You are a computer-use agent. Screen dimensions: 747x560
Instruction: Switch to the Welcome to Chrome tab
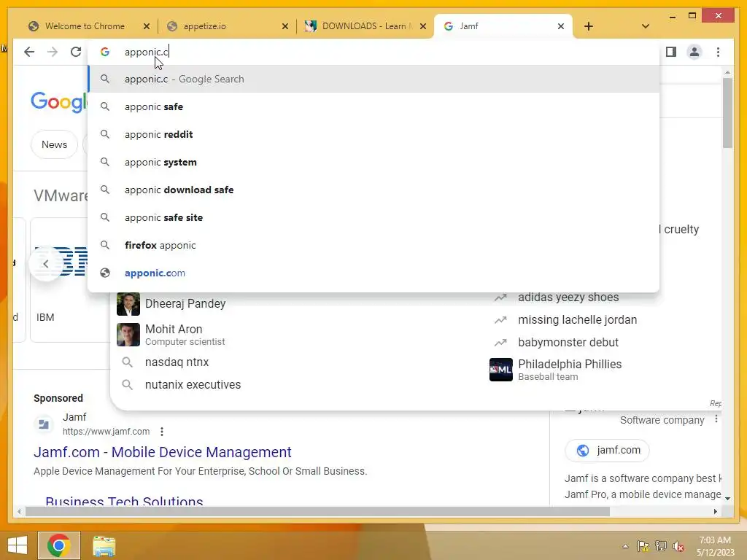pos(85,26)
